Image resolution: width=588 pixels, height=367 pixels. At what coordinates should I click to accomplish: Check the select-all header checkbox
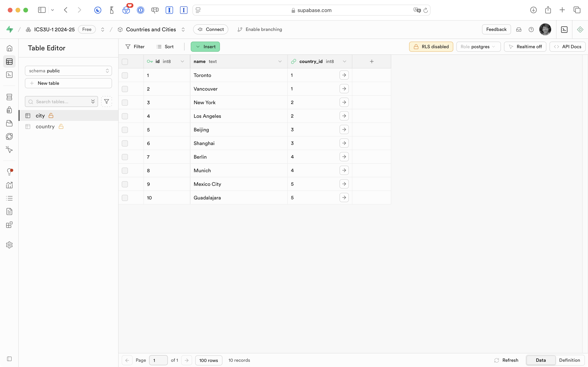[125, 62]
